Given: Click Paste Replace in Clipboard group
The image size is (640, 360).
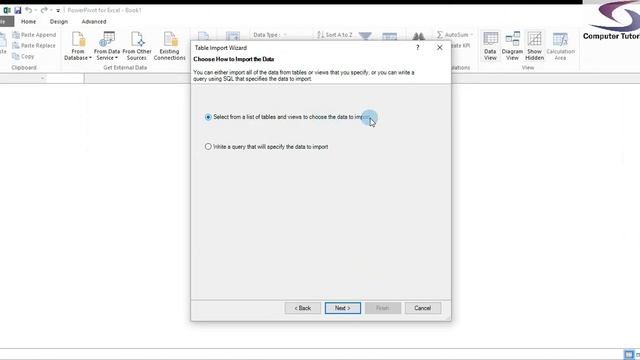Looking at the screenshot, I should pos(34,46).
